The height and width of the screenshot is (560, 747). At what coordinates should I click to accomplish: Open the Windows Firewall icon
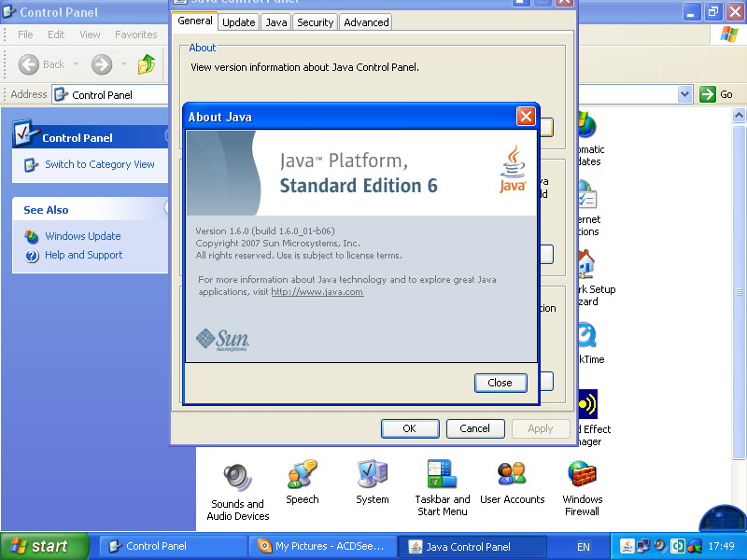(582, 474)
